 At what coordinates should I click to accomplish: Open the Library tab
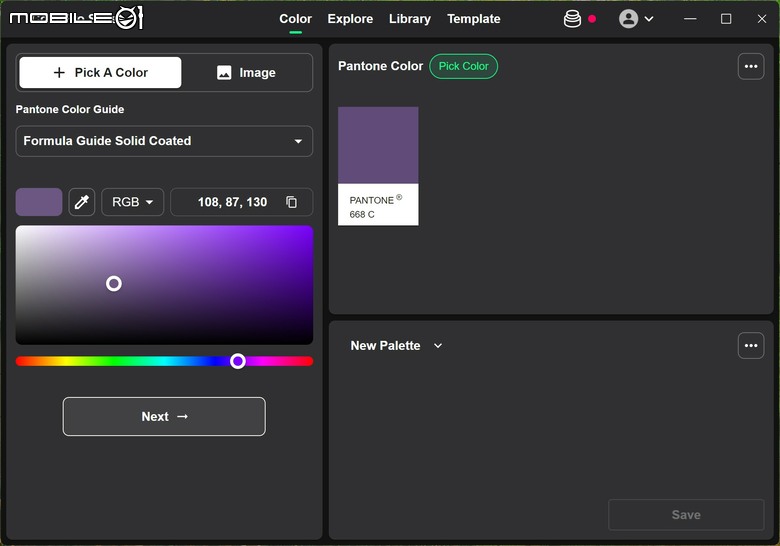410,19
